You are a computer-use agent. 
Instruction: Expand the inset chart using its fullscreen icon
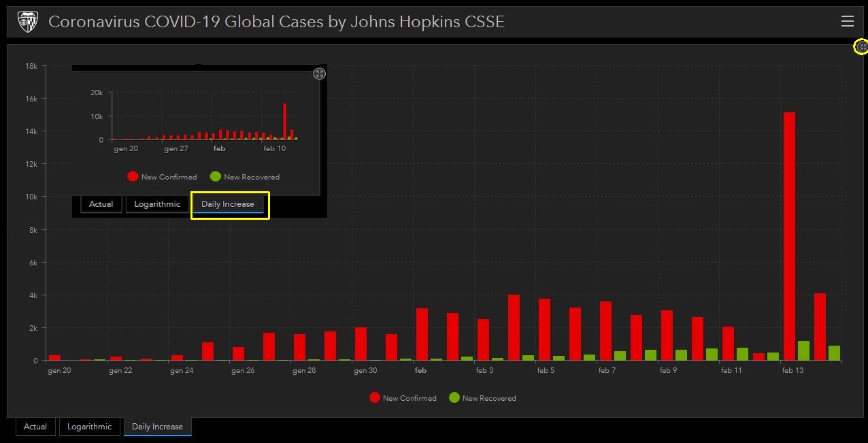click(x=319, y=73)
